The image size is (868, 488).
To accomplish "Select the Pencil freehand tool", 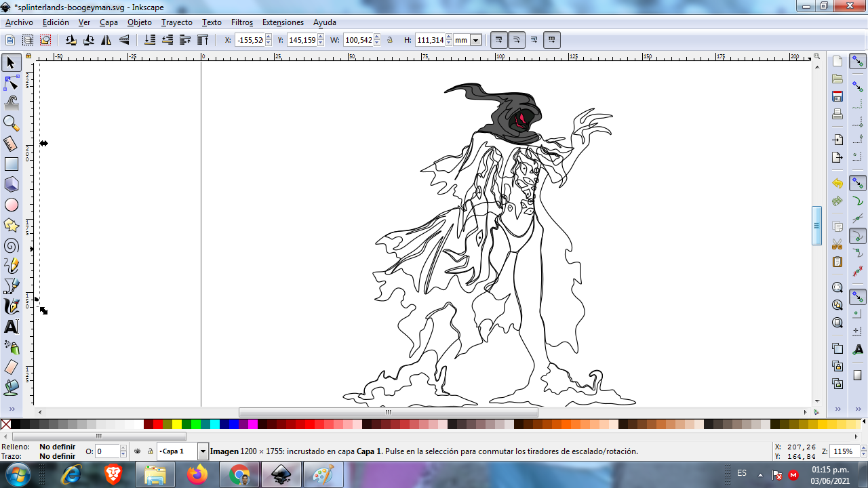I will coord(11,266).
